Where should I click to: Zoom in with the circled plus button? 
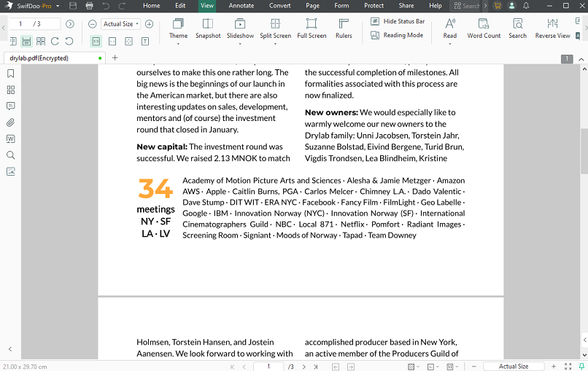(149, 24)
